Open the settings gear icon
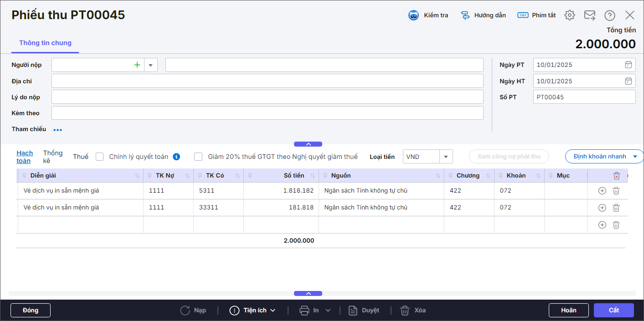The height and width of the screenshot is (321, 644). [x=569, y=15]
